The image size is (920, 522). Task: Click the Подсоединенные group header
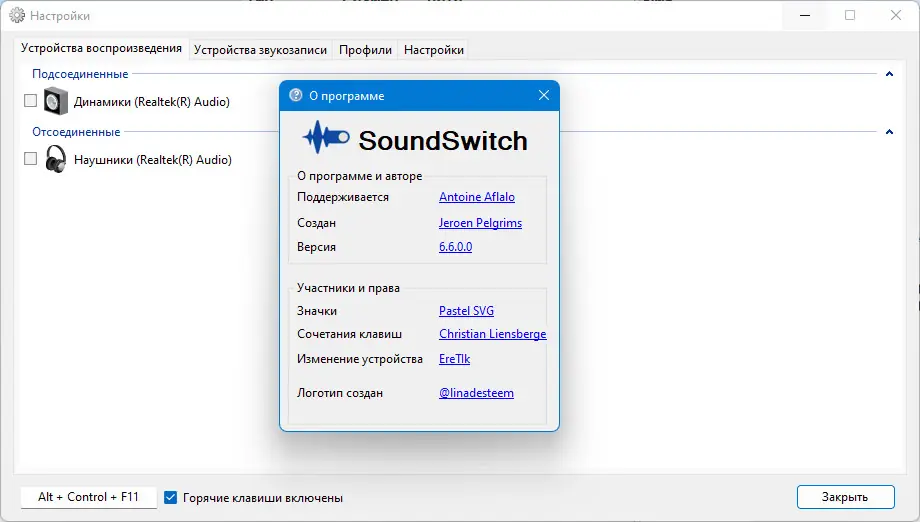coord(80,74)
